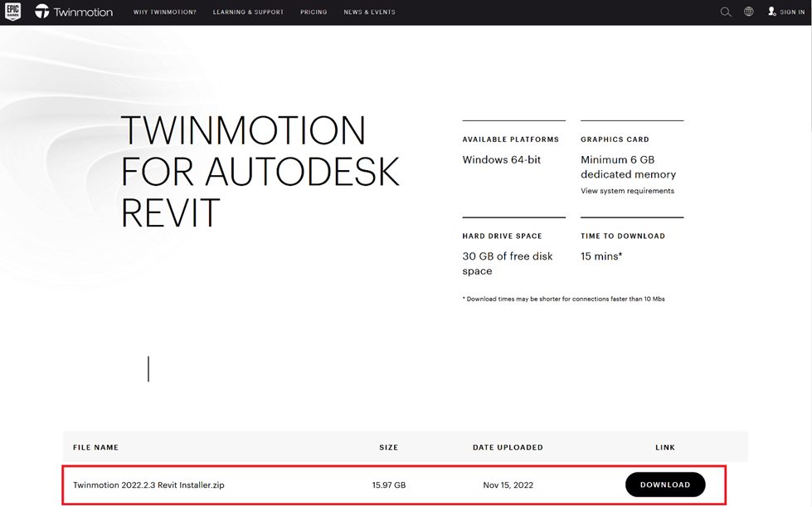Open the Learning & Support menu
This screenshot has height=507, width=812.
coord(248,12)
